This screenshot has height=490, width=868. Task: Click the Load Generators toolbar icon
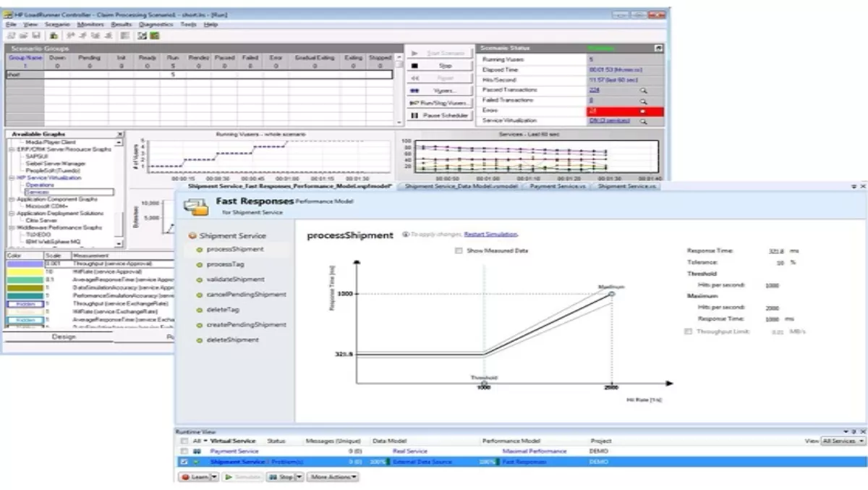[54, 35]
